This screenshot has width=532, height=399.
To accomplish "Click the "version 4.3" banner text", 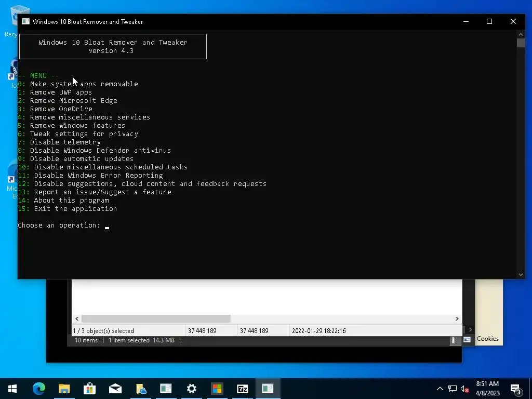I will coord(111,51).
